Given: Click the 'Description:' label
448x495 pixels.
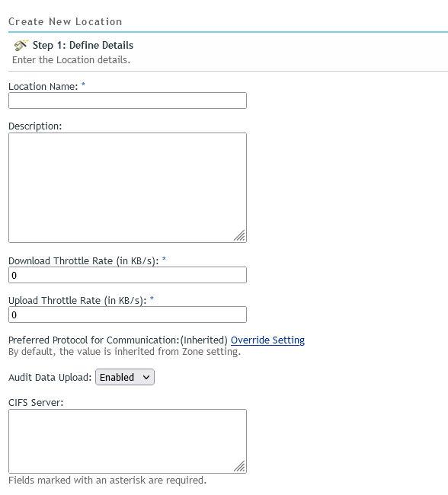Looking at the screenshot, I should 35,126.
